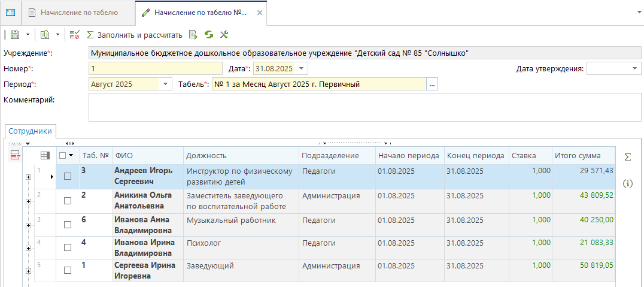Expand row 2 Аникина with plus sign
This screenshot has width=644, height=287.
[x=28, y=201]
